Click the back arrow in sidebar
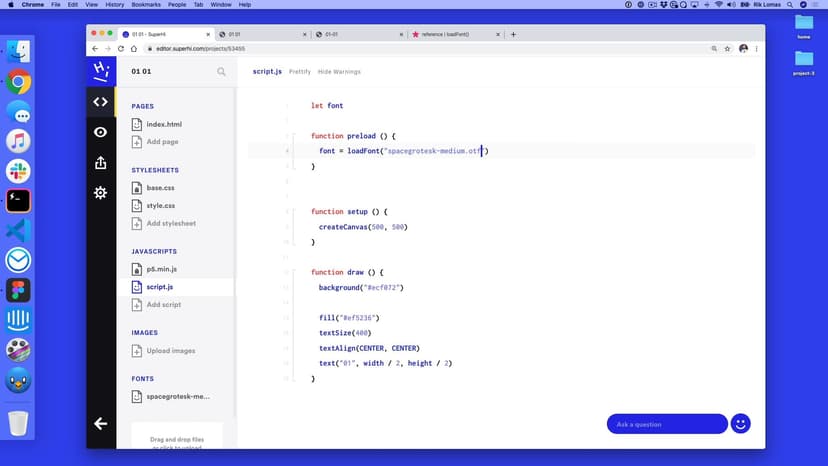 click(x=100, y=424)
